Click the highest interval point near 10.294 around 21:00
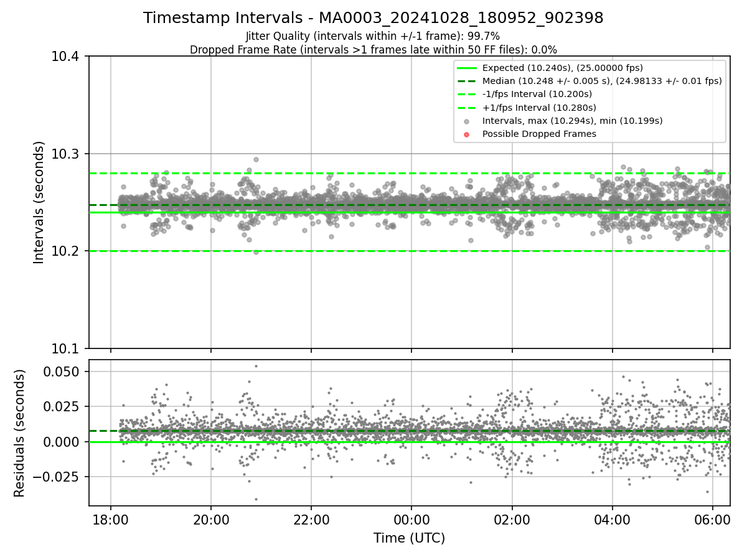747x560 pixels. (256, 159)
